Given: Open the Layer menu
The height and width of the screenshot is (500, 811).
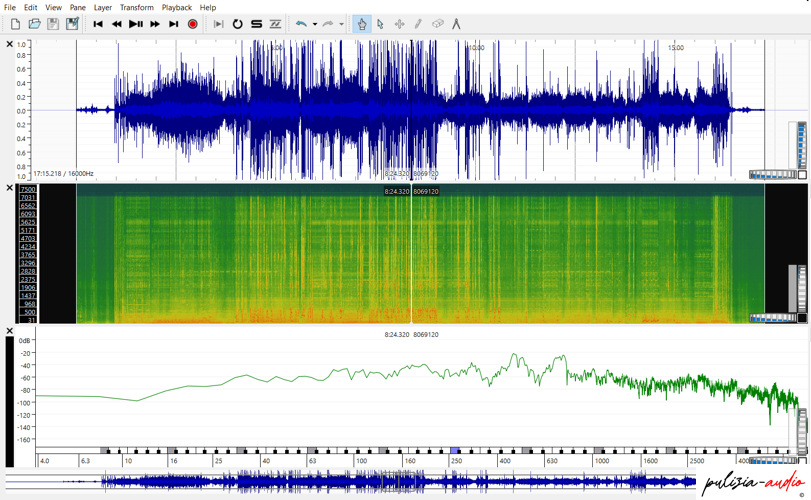Looking at the screenshot, I should point(102,7).
